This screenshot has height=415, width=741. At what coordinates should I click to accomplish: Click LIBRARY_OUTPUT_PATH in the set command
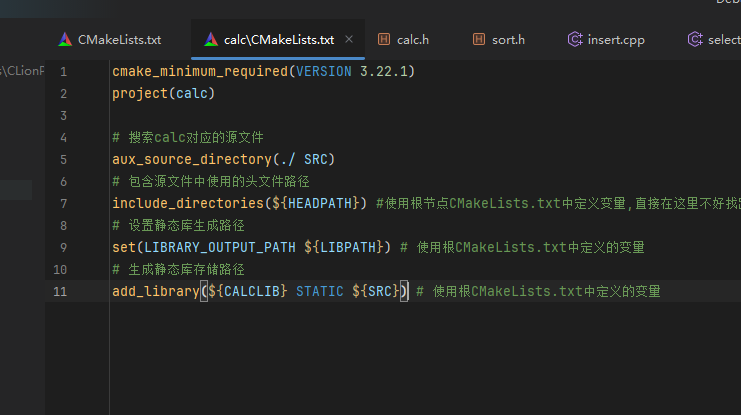[x=221, y=247]
